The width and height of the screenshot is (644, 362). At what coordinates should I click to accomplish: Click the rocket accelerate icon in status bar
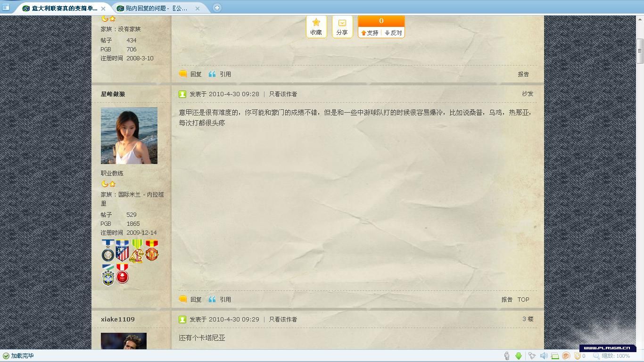click(x=532, y=356)
